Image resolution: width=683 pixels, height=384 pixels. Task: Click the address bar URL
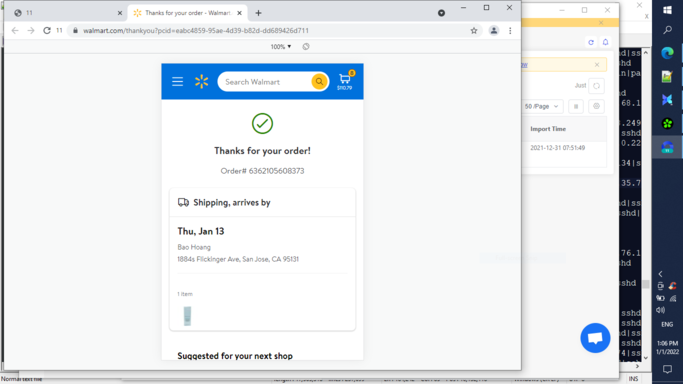(196, 30)
